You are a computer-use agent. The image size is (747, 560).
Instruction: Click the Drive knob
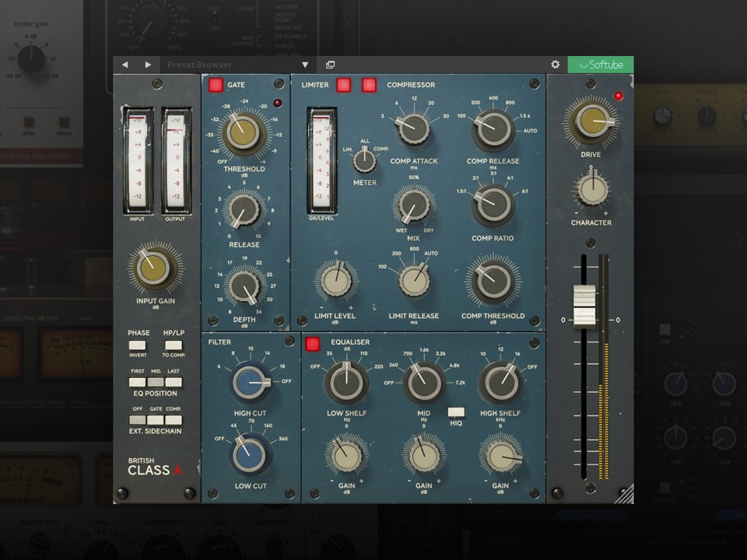(x=592, y=122)
